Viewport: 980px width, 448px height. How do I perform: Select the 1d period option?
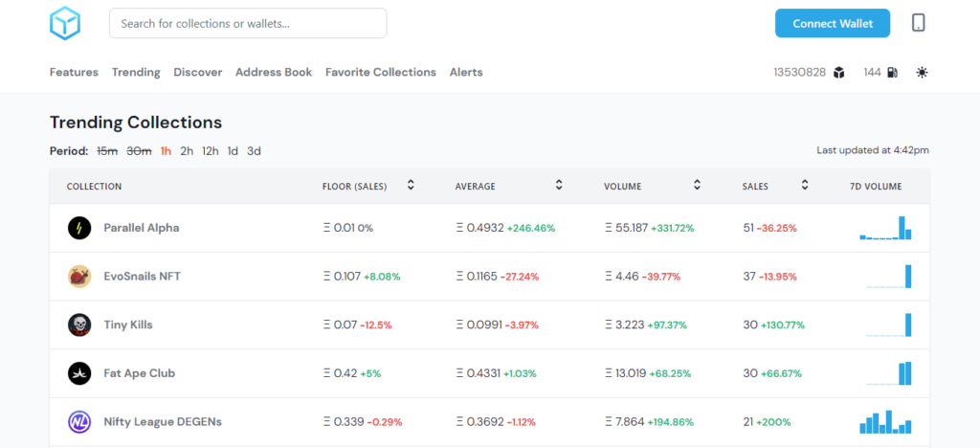point(233,151)
